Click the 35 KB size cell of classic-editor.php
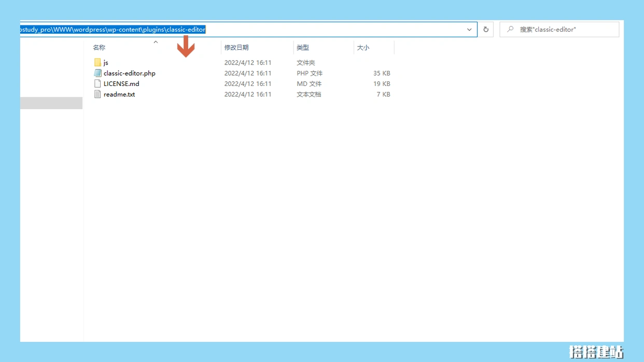 [382, 73]
